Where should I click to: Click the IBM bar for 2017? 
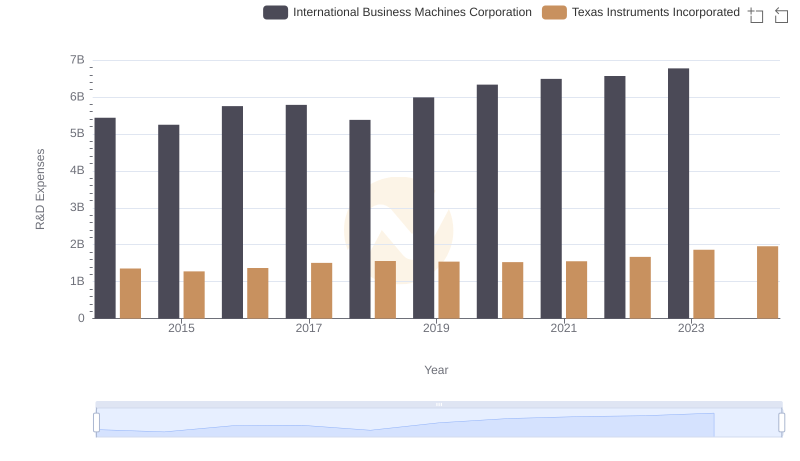click(296, 212)
